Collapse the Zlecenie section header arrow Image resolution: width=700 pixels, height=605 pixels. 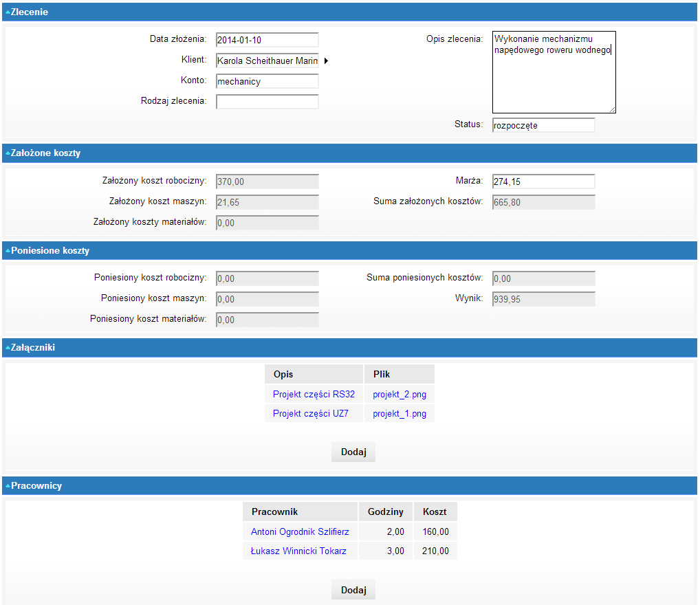click(8, 12)
